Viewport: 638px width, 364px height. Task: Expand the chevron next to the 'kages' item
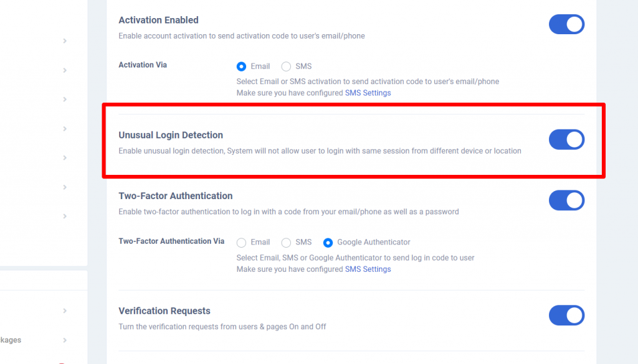tap(65, 340)
